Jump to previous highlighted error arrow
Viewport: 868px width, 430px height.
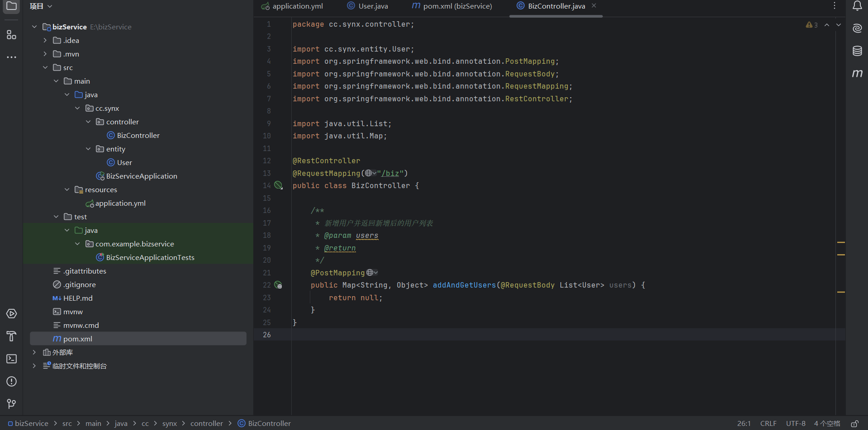(827, 25)
